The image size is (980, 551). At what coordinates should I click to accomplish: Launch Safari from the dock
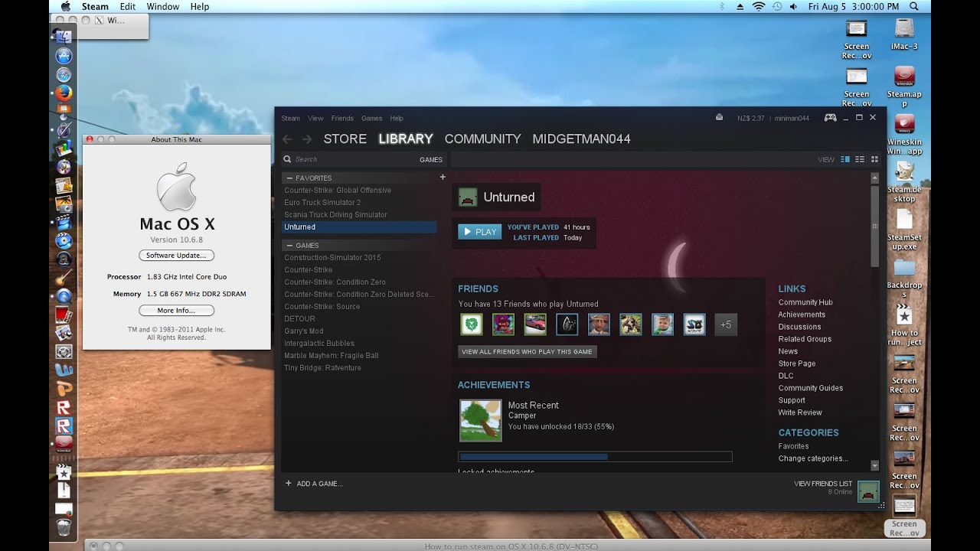64,75
